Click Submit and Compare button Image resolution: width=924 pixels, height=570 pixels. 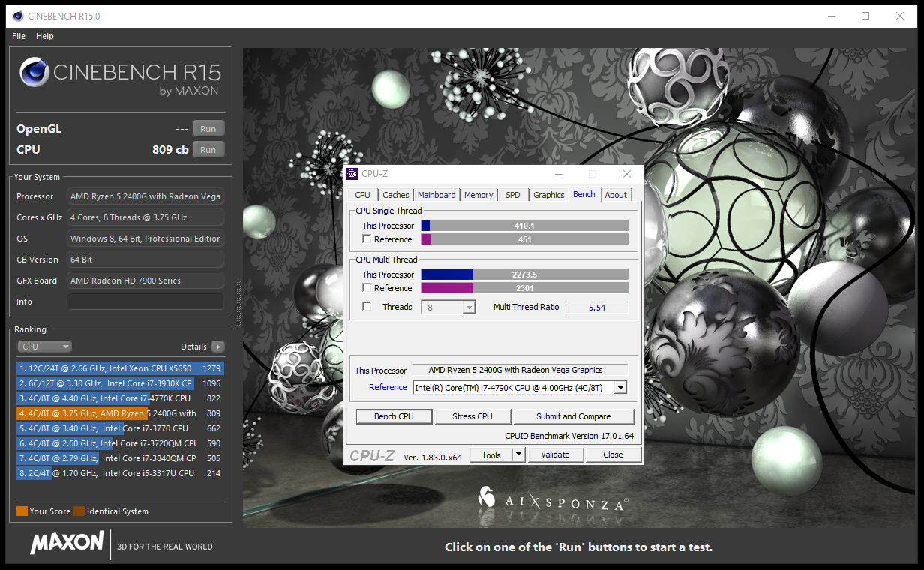pos(573,416)
